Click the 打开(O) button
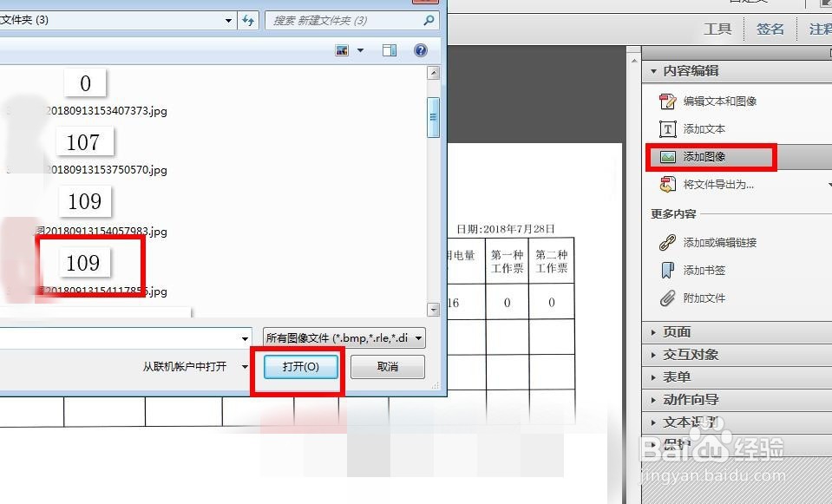The width and height of the screenshot is (832, 504). pyautogui.click(x=300, y=367)
